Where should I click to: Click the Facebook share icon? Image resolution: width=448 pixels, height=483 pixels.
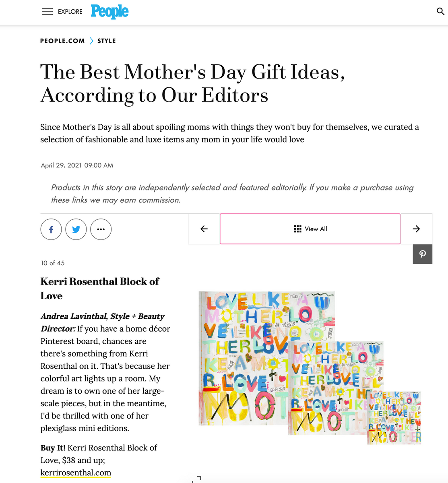click(x=51, y=229)
